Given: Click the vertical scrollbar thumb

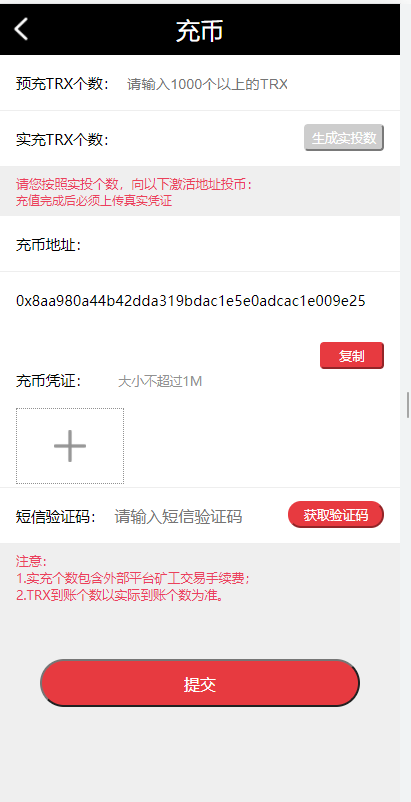Looking at the screenshot, I should [408, 405].
